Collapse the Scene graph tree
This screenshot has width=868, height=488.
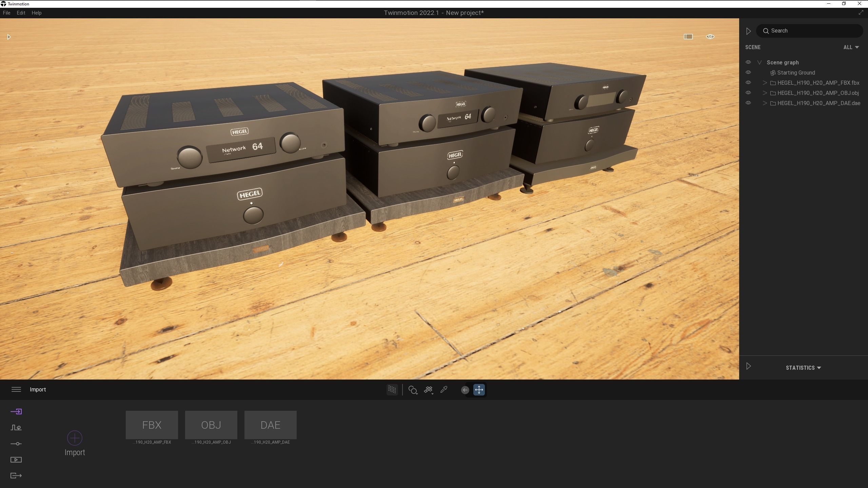759,63
